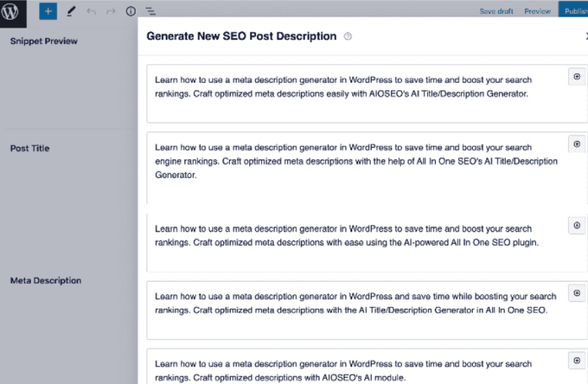Select the pencil Tools icon

(71, 12)
